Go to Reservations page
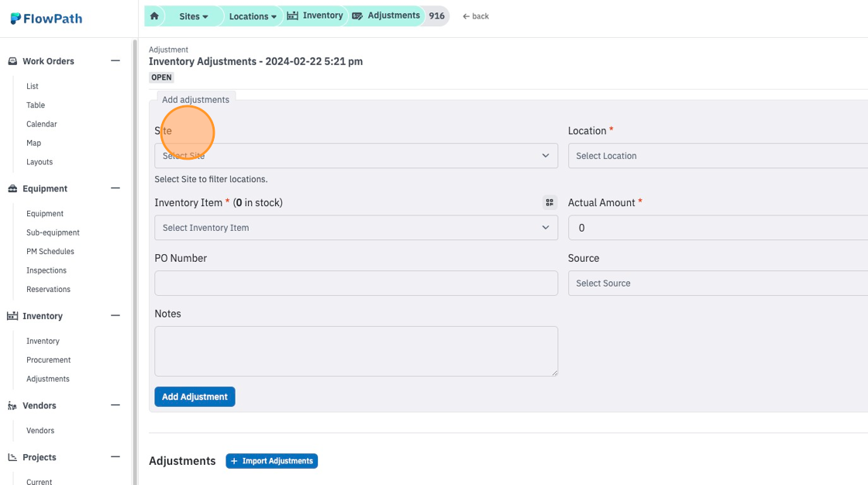Screen dimensions: 868x485 tap(48, 289)
